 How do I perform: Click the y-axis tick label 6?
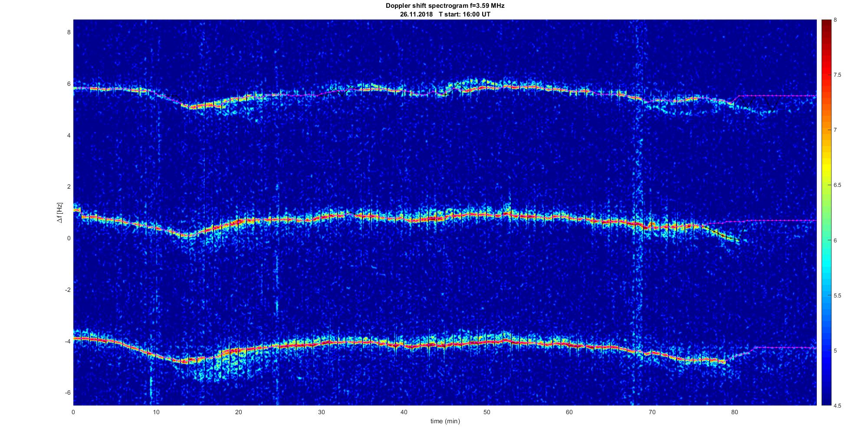[69, 84]
